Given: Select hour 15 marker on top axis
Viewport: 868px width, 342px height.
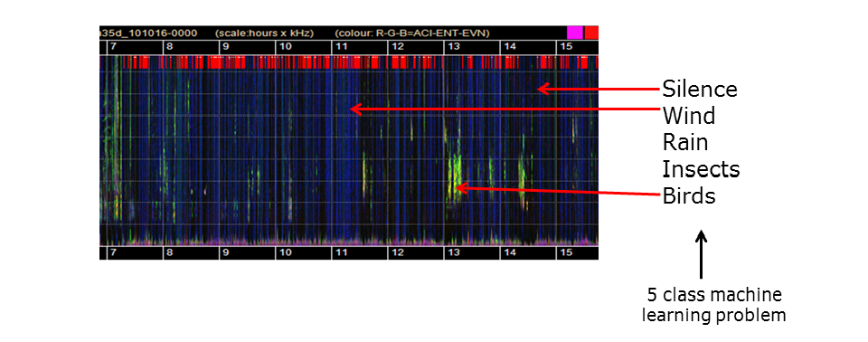Looking at the screenshot, I should 566,46.
